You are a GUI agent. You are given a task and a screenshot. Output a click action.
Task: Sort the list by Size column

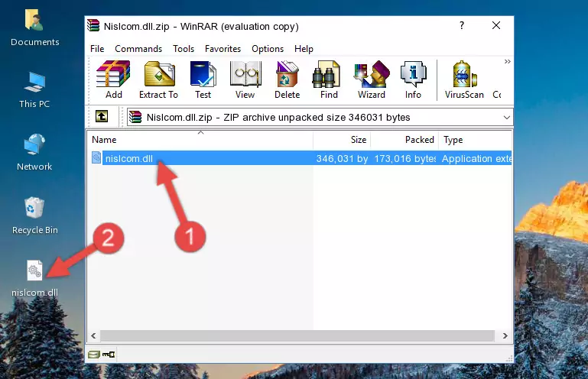point(342,140)
